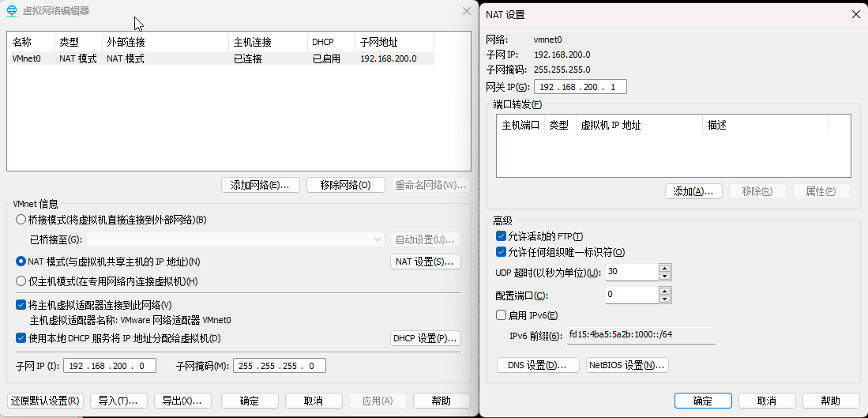Viewport: 868px width, 418px height.
Task: Open DHCP 设置(P)... button
Action: 426,338
